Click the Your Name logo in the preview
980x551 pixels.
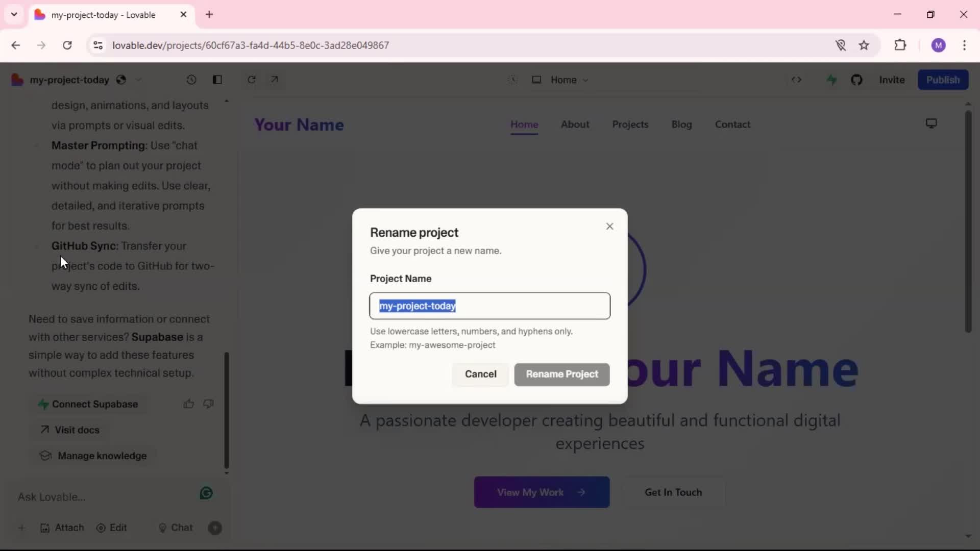point(299,125)
